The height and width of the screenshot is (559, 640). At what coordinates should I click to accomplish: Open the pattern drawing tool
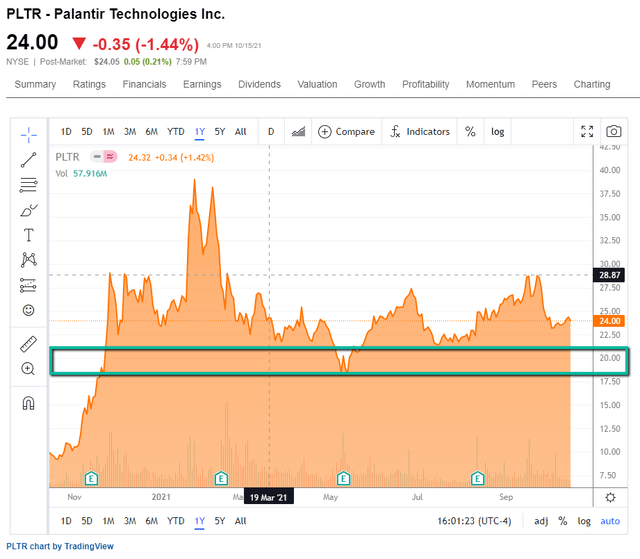[29, 260]
